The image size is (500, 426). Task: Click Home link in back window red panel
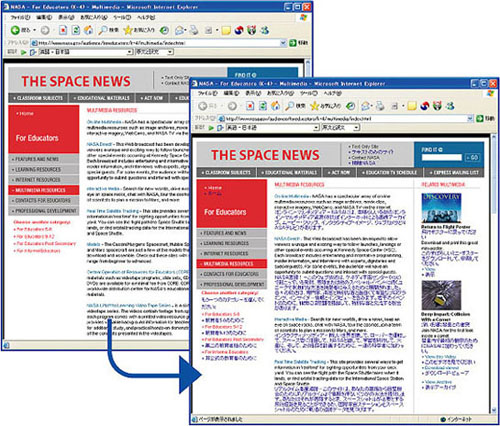point(26,113)
